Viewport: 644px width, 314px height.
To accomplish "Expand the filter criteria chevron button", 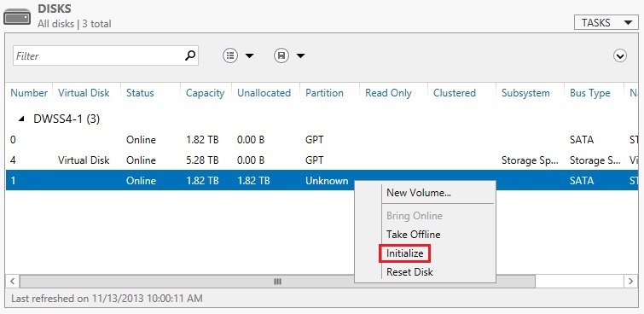I will click(620, 55).
